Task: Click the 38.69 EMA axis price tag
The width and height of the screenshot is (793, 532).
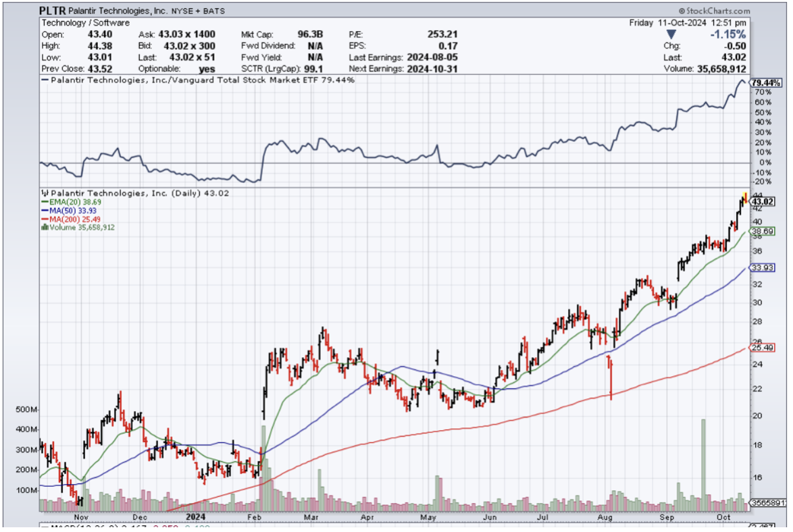Action: tap(762, 232)
